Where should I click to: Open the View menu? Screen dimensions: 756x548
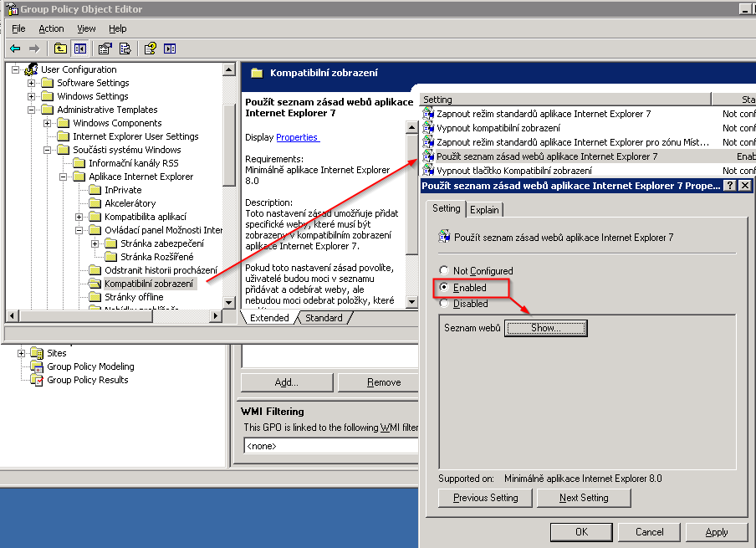(x=86, y=28)
